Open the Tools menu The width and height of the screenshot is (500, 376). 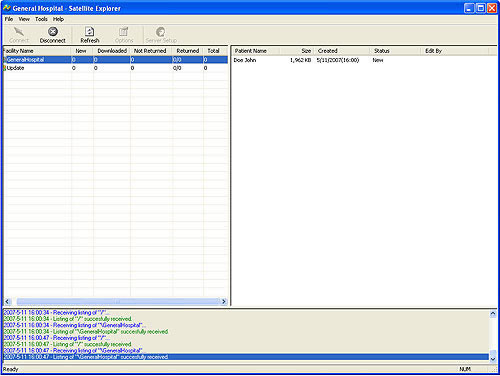point(41,19)
